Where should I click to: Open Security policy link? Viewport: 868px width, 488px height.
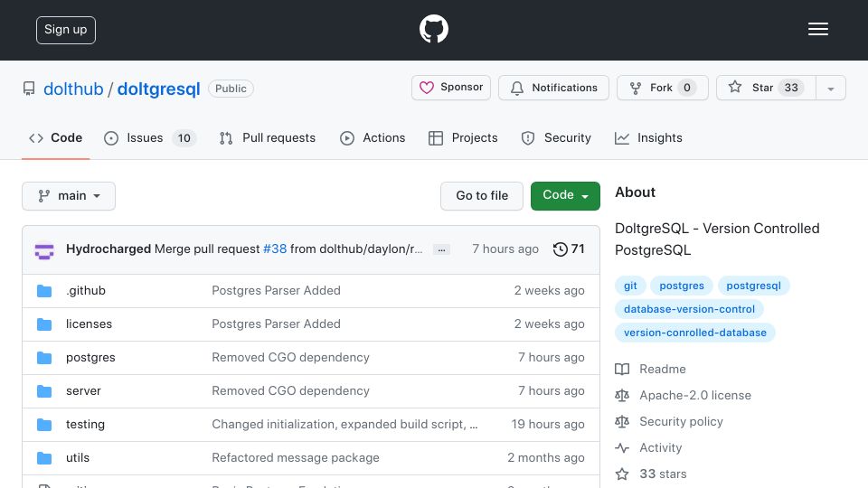tap(681, 422)
